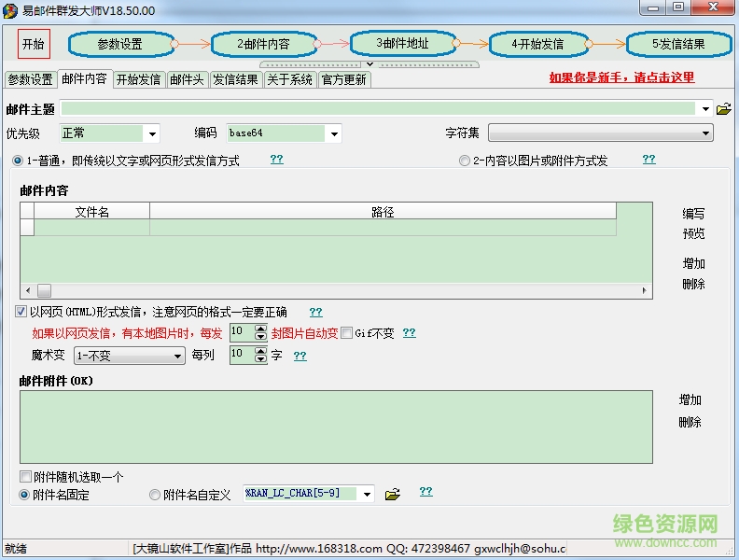Switch to the 邮件头 tab

pyautogui.click(x=187, y=79)
